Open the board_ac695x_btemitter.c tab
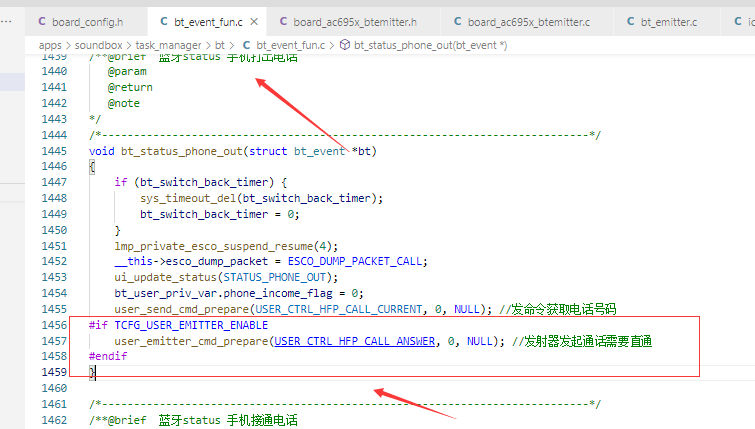This screenshot has height=429, width=755. click(x=528, y=22)
